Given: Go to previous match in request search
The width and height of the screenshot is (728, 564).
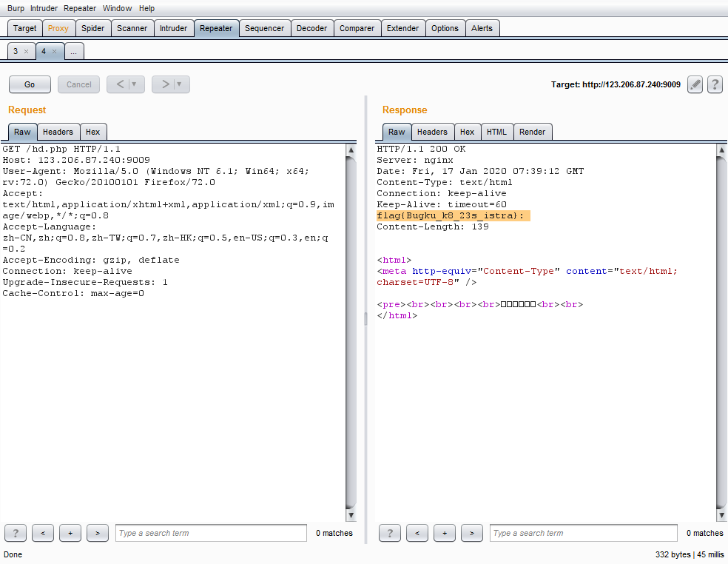Looking at the screenshot, I should [x=43, y=533].
